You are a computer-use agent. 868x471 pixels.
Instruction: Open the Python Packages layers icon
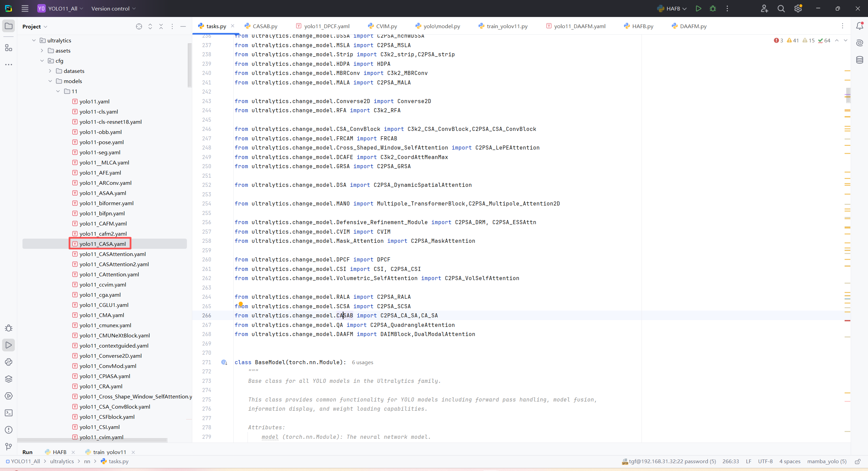[8, 379]
